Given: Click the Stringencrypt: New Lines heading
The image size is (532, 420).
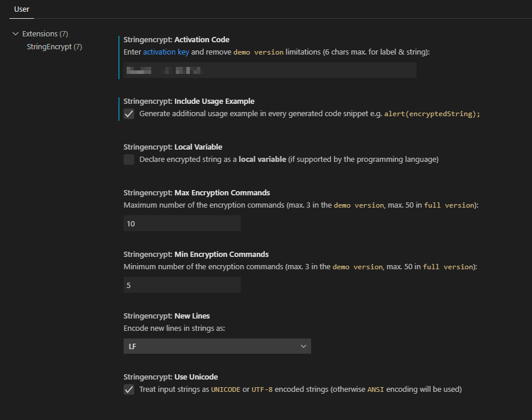Looking at the screenshot, I should pos(166,316).
